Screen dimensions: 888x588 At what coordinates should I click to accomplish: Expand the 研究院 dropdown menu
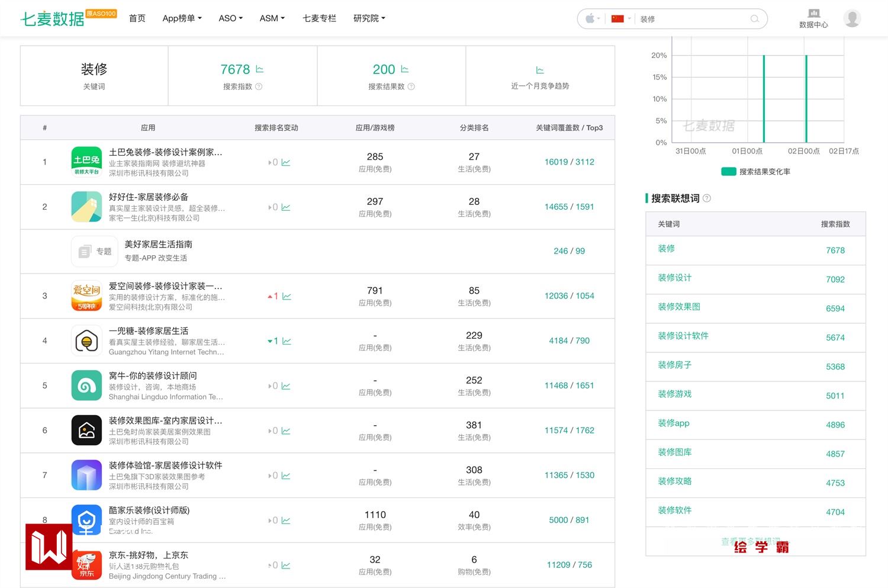[369, 18]
